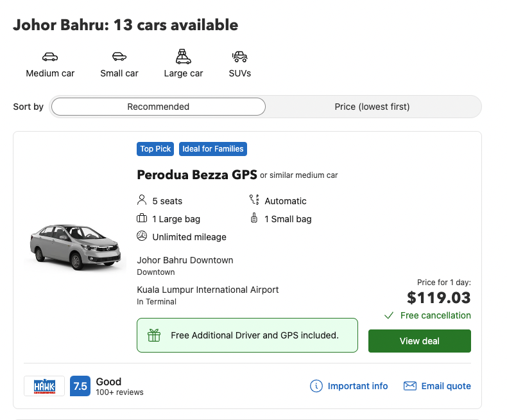Click the unlimited mileage gauge icon
The image size is (507, 420).
pos(142,236)
